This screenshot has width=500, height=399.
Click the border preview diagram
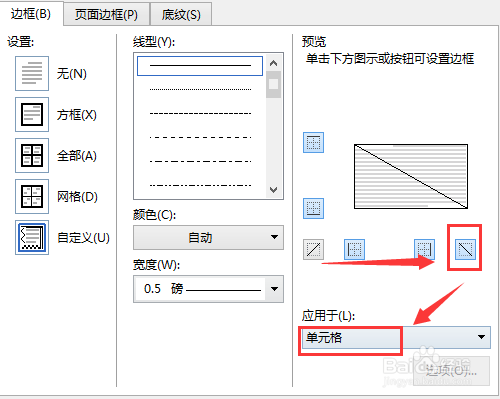click(411, 176)
